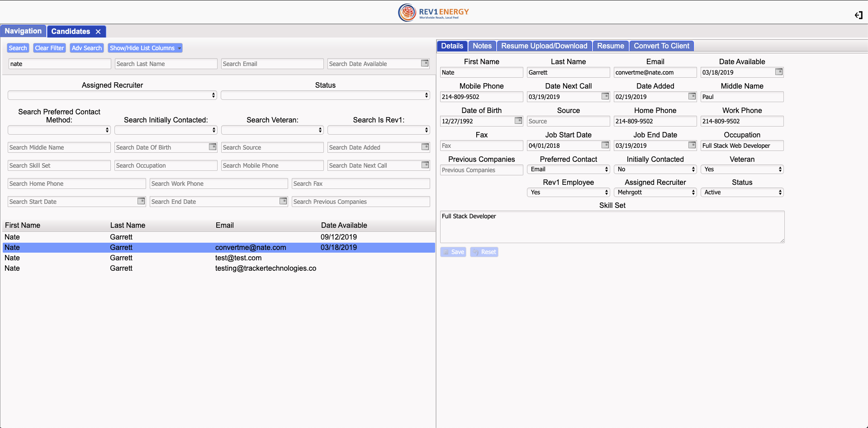Save the candidate details
The width and height of the screenshot is (868, 428).
(453, 252)
